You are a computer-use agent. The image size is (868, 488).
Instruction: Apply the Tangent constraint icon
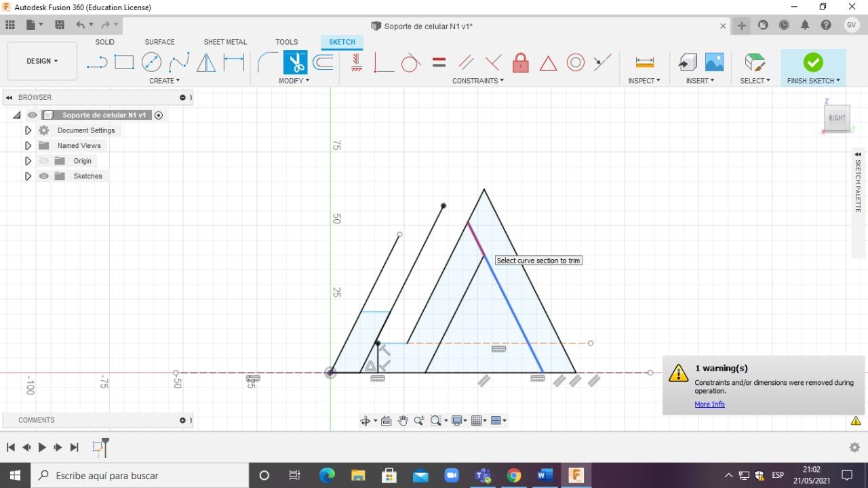(411, 62)
